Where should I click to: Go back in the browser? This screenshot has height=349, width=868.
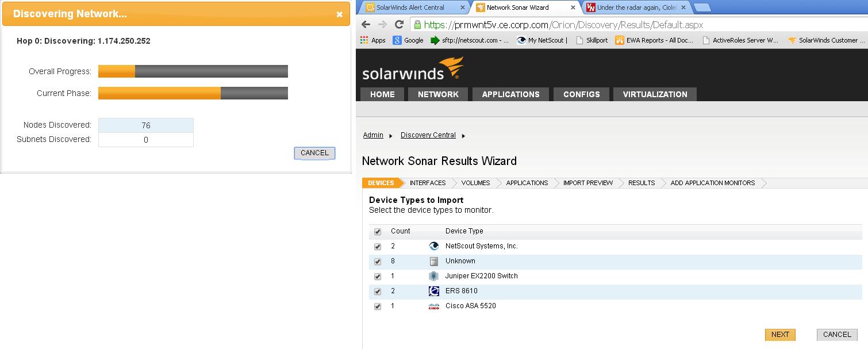coord(366,25)
